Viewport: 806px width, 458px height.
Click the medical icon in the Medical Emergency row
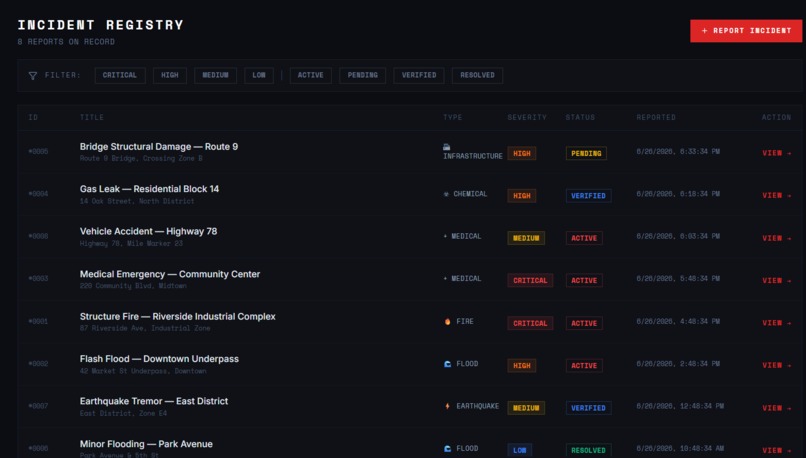[445, 279]
